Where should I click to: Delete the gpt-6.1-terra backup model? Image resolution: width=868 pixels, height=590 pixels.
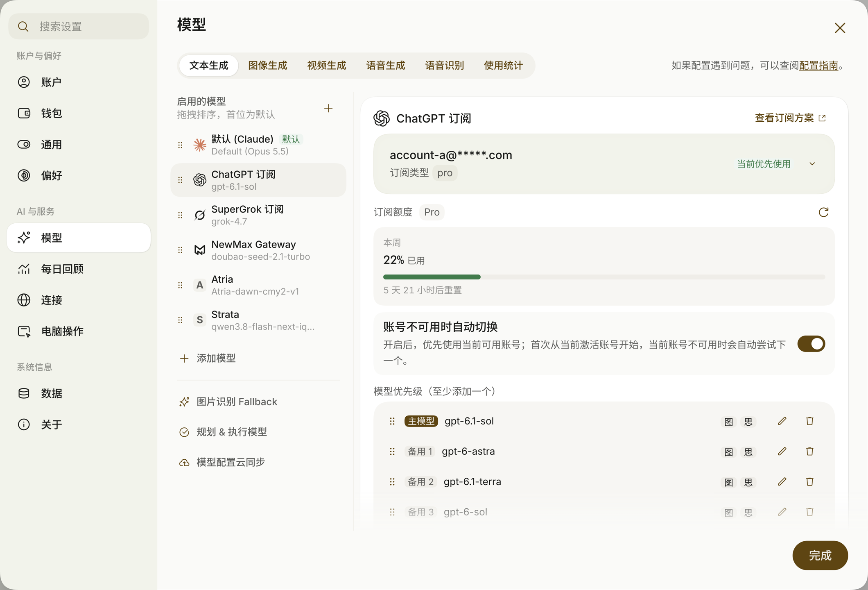point(809,482)
